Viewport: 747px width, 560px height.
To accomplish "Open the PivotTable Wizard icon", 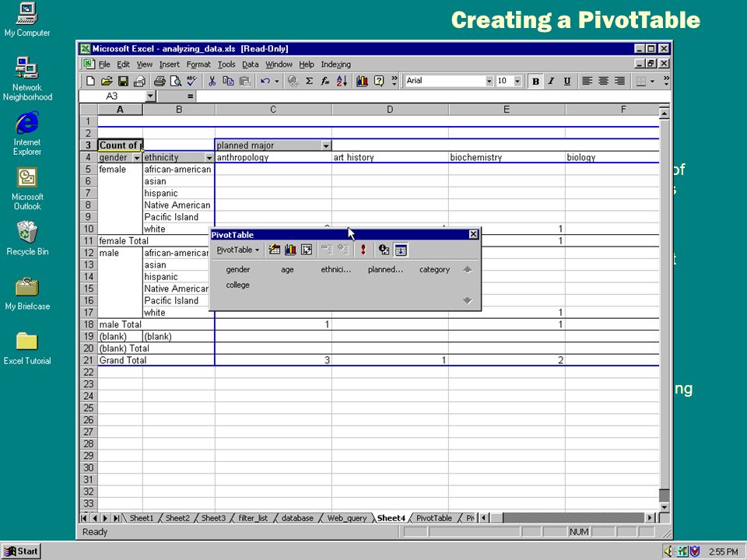I will click(x=307, y=250).
